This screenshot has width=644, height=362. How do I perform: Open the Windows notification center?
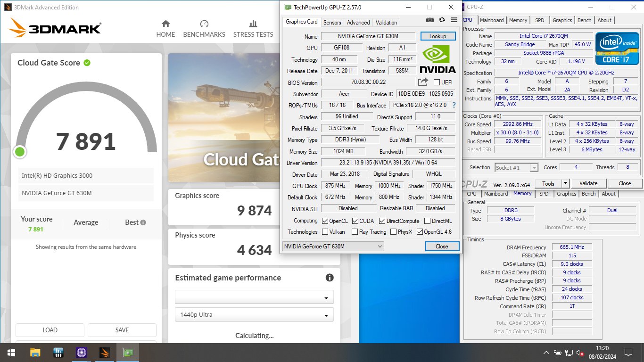(628, 353)
